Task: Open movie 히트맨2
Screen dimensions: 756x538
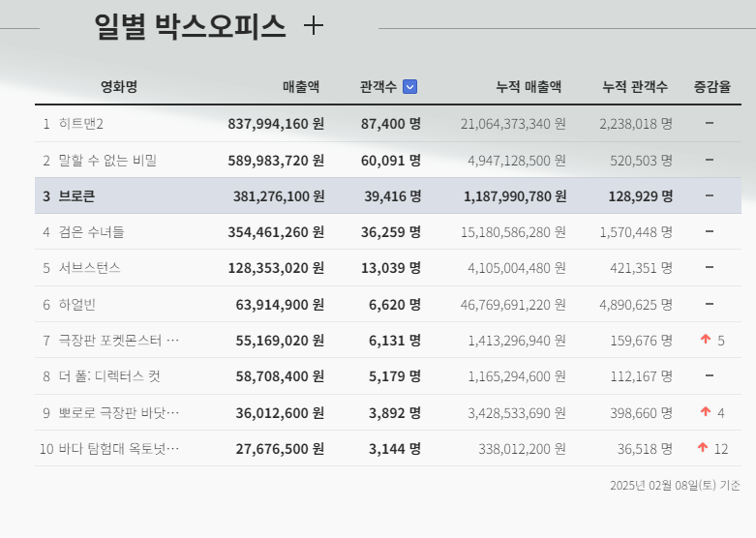Action: (81, 124)
